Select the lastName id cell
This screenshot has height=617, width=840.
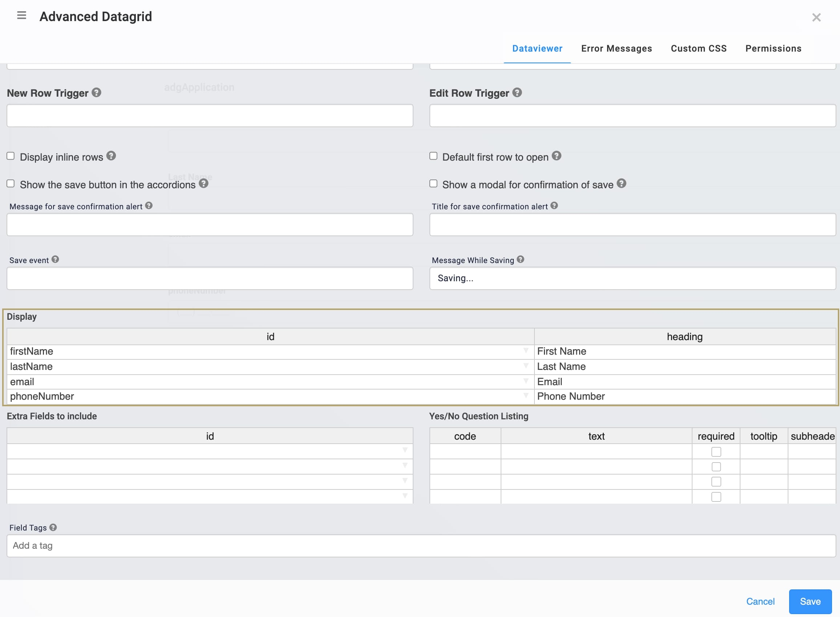(x=270, y=367)
